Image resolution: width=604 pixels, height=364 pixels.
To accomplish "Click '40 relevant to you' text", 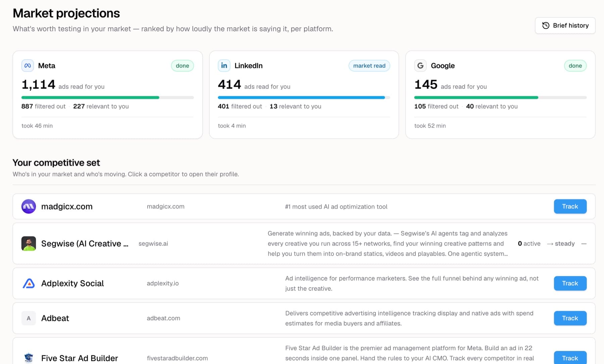I will tap(492, 106).
